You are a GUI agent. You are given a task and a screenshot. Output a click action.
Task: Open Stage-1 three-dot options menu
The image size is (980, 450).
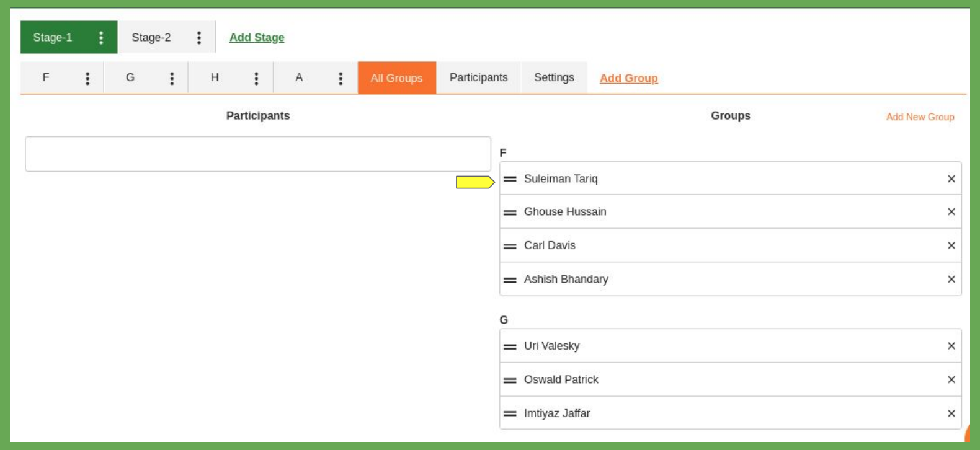click(x=101, y=38)
